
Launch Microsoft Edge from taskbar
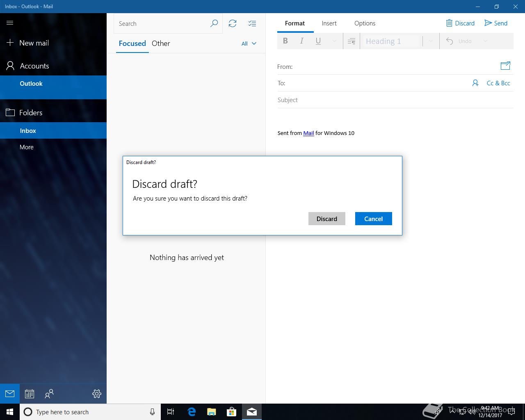point(192,412)
